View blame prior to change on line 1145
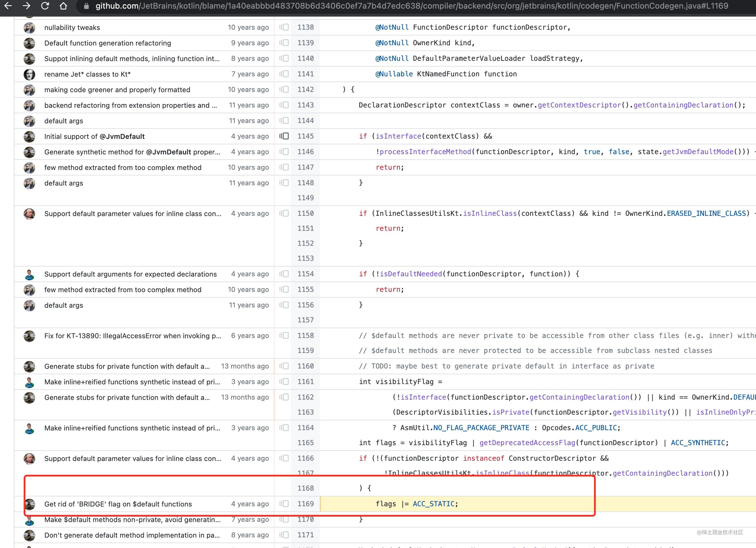 pyautogui.click(x=284, y=136)
